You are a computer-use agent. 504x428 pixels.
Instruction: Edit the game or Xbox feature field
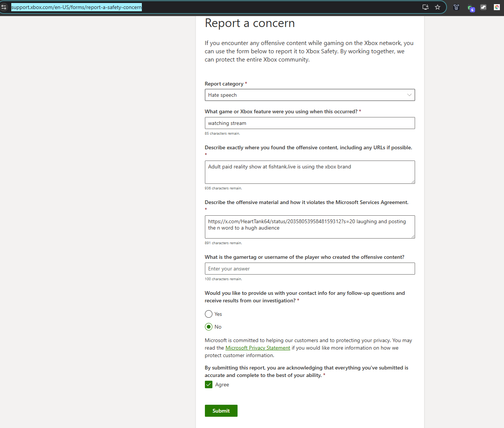[310, 123]
